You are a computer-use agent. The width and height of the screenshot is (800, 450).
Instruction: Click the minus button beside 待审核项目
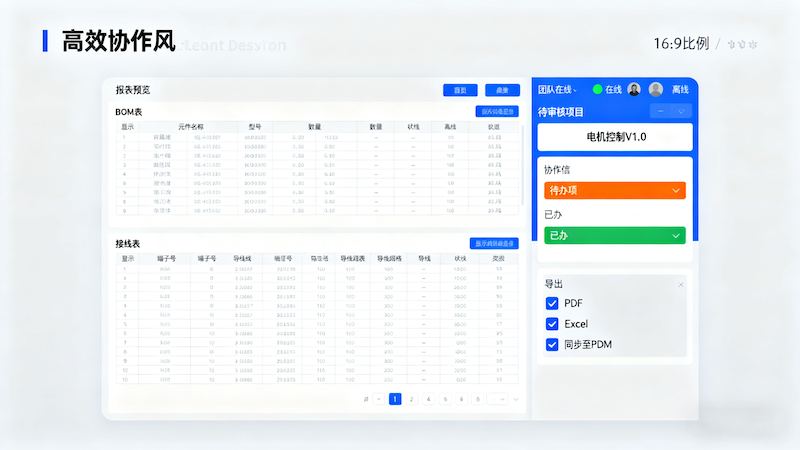pyautogui.click(x=660, y=111)
